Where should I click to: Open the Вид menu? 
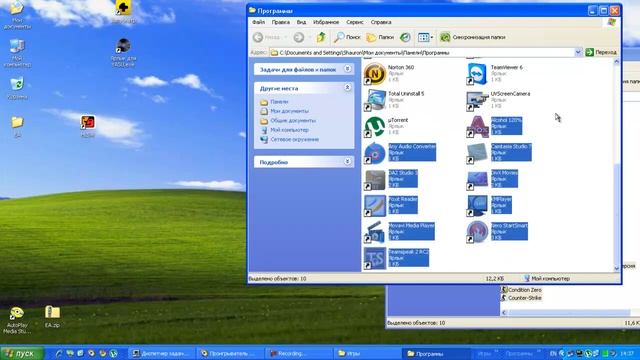tap(301, 22)
